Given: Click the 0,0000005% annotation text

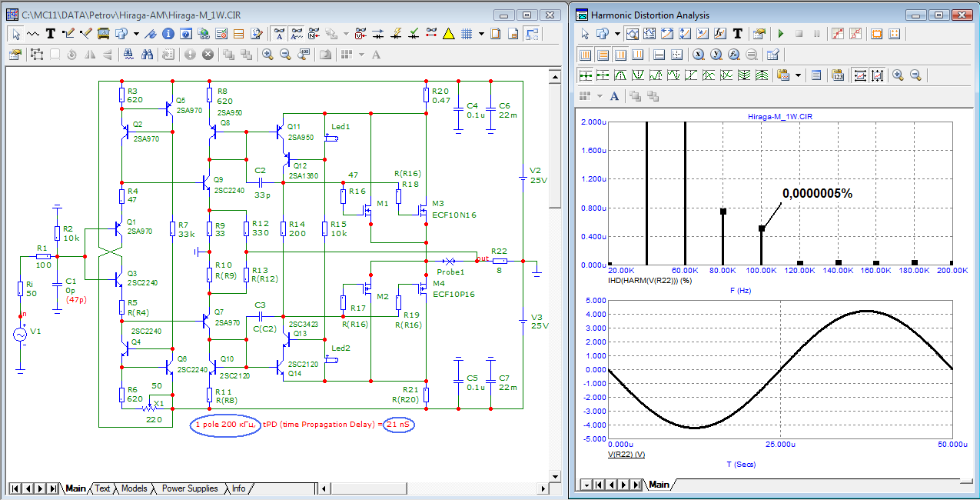Looking at the screenshot, I should tap(817, 193).
